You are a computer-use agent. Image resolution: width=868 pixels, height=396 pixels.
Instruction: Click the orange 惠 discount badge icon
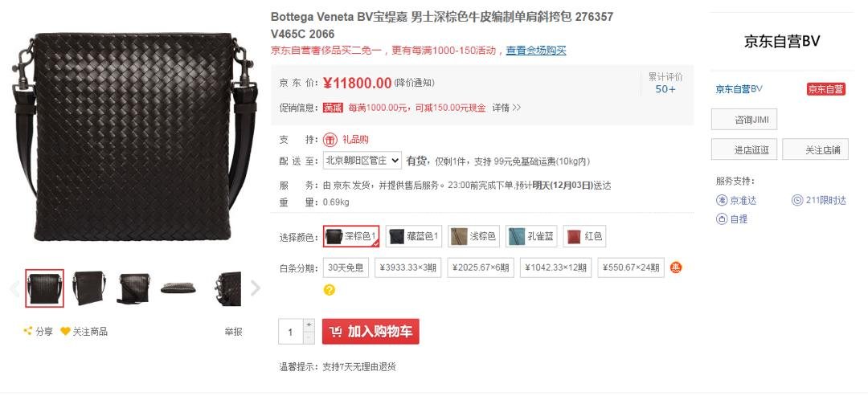[676, 267]
